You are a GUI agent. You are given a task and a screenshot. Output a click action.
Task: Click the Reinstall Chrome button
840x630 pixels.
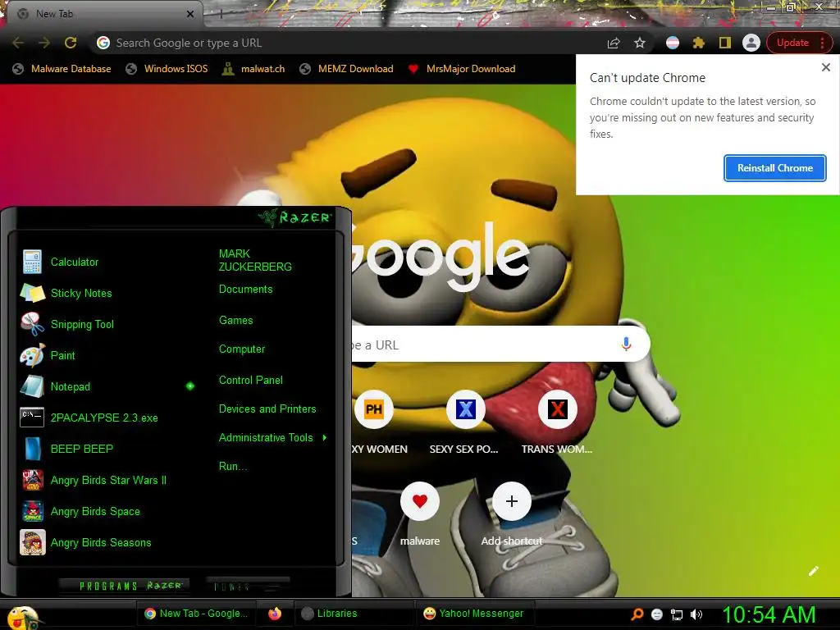tap(774, 168)
